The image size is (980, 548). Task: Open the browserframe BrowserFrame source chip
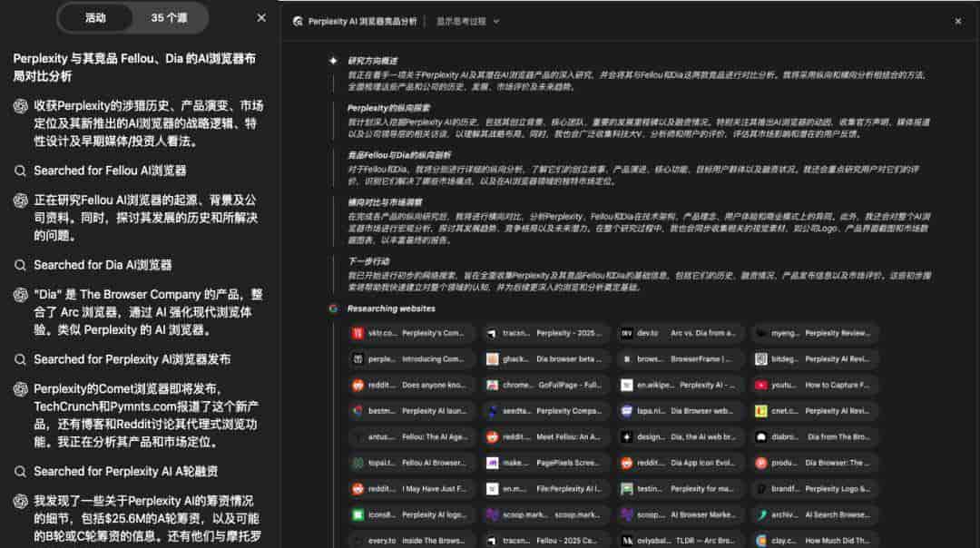(680, 359)
